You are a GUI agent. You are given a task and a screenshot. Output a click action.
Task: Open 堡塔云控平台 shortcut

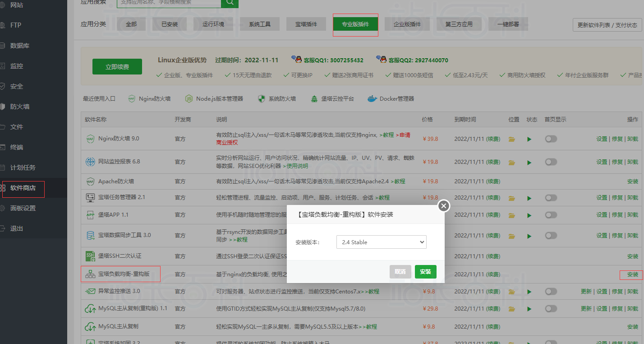point(332,98)
